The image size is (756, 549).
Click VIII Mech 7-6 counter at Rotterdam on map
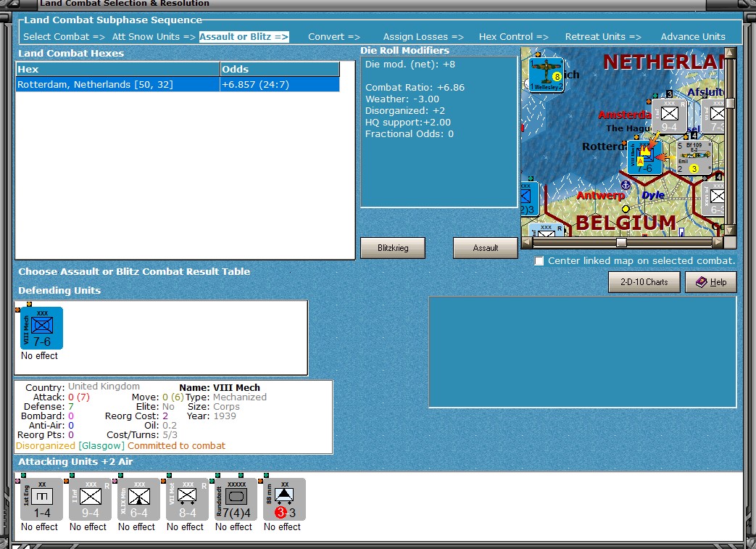[x=644, y=157]
